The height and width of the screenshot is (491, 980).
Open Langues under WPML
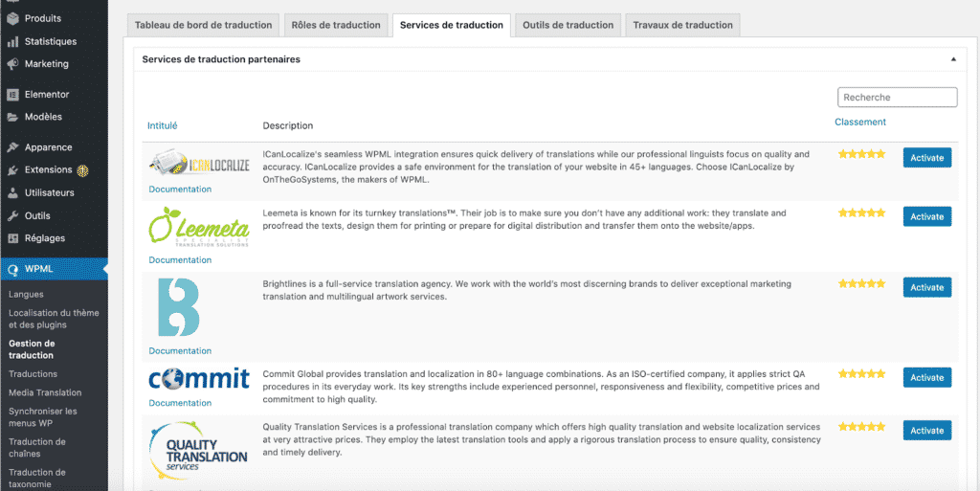pyautogui.click(x=26, y=294)
